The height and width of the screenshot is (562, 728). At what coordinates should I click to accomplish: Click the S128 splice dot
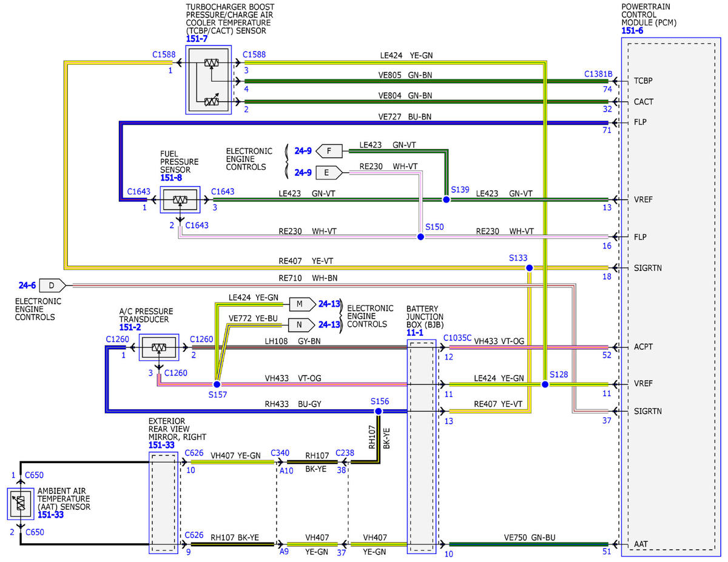545,384
